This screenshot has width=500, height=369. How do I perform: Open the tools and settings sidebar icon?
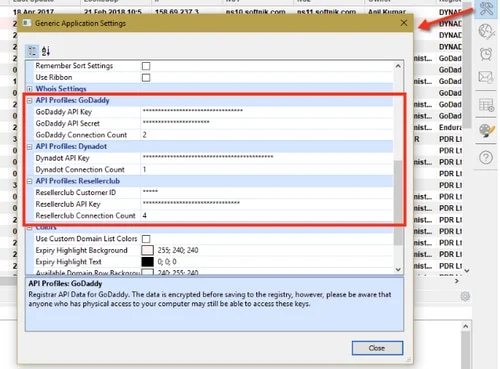coord(486,8)
